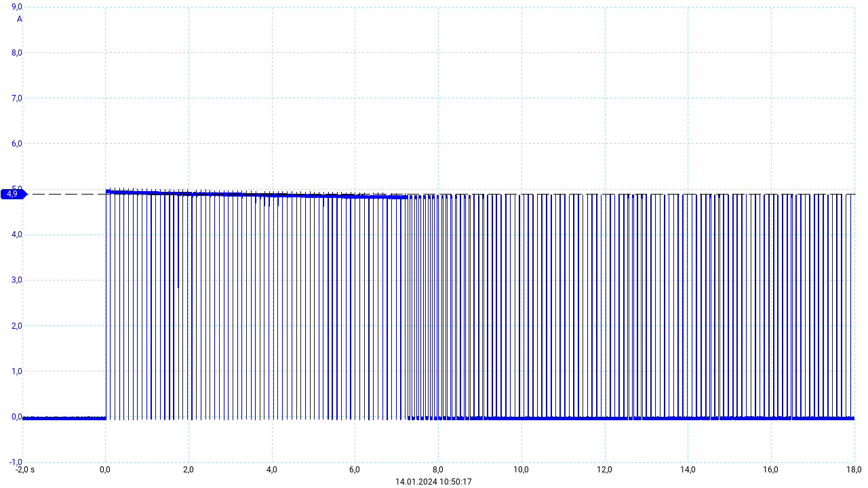This screenshot has height=488, width=868.
Task: Click the 14,0 time axis label
Action: (x=688, y=470)
